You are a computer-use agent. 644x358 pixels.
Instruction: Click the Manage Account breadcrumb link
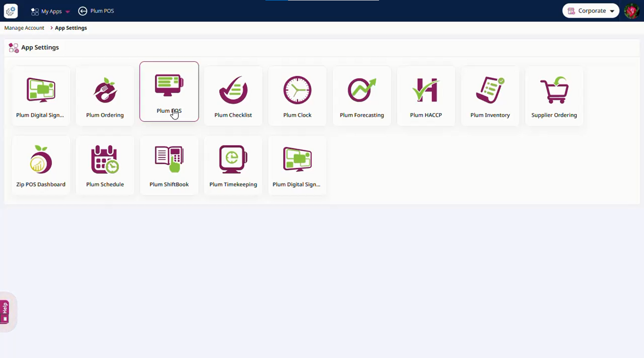pyautogui.click(x=25, y=28)
